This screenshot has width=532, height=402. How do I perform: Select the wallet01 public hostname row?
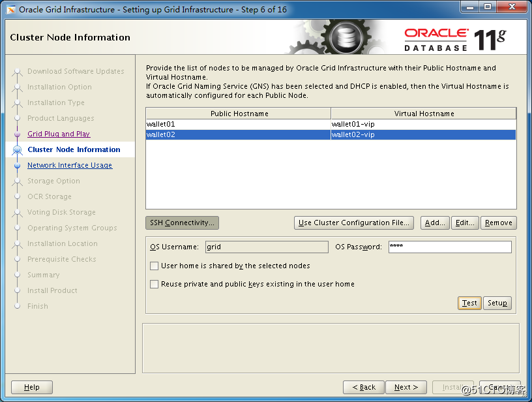tap(331, 124)
